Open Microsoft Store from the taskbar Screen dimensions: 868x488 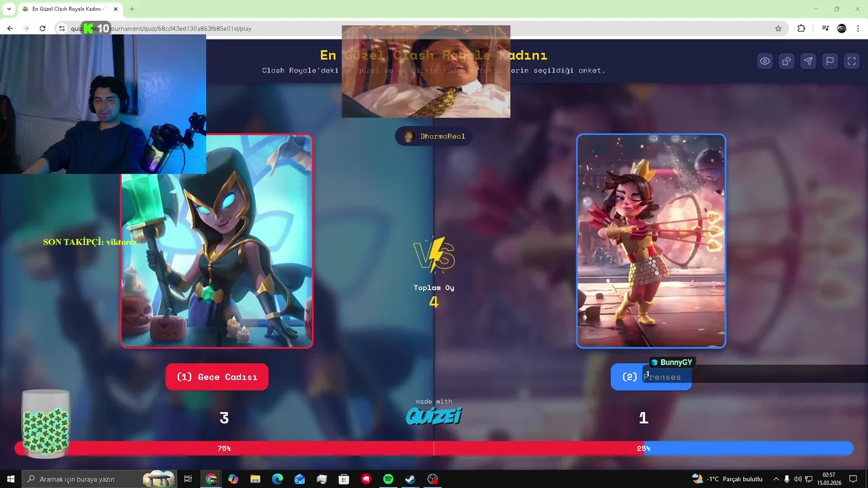[x=344, y=479]
